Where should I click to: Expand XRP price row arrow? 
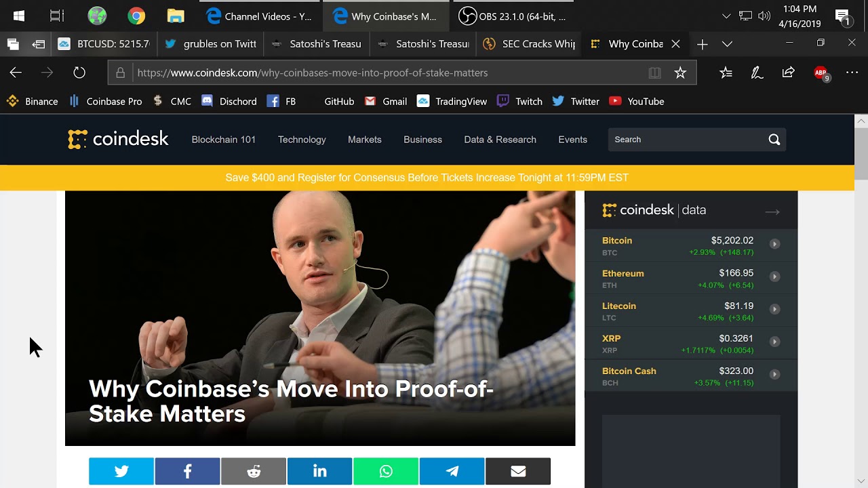click(x=774, y=342)
